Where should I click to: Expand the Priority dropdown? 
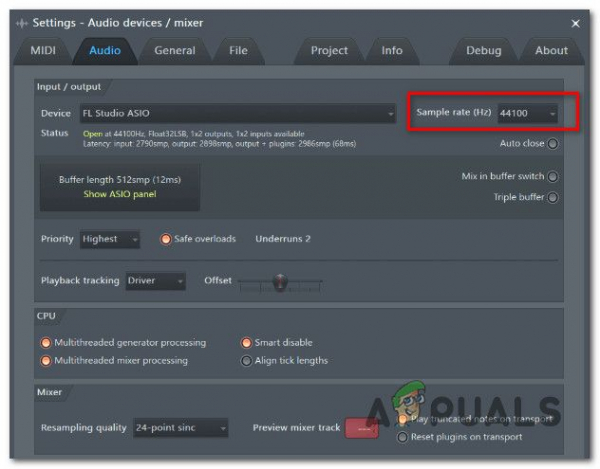pos(110,239)
